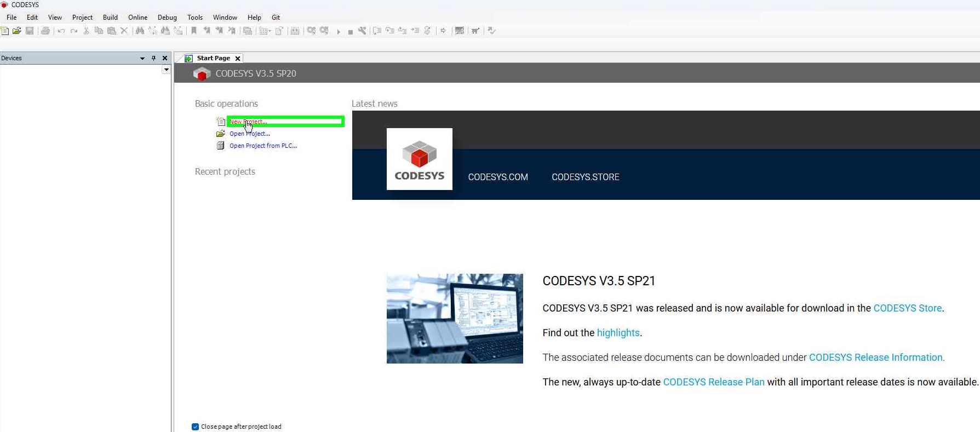Open the CODESYS Release Plan link
The width and height of the screenshot is (980, 432).
click(x=714, y=382)
